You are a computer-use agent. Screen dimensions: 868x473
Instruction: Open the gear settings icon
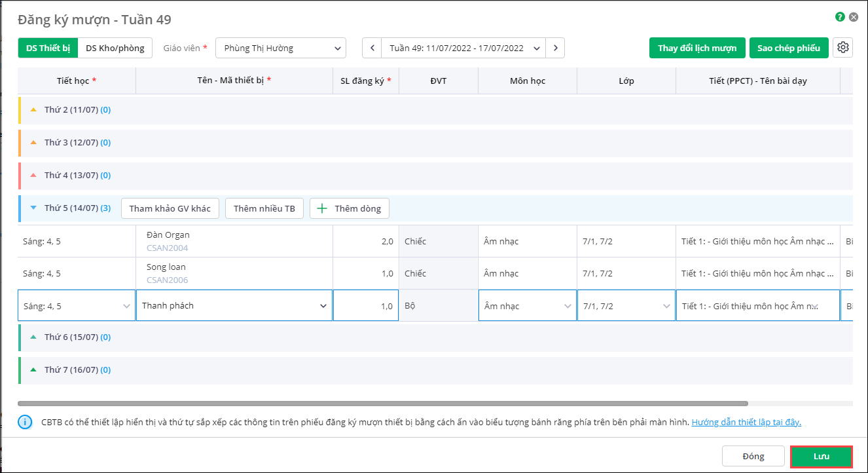(843, 47)
